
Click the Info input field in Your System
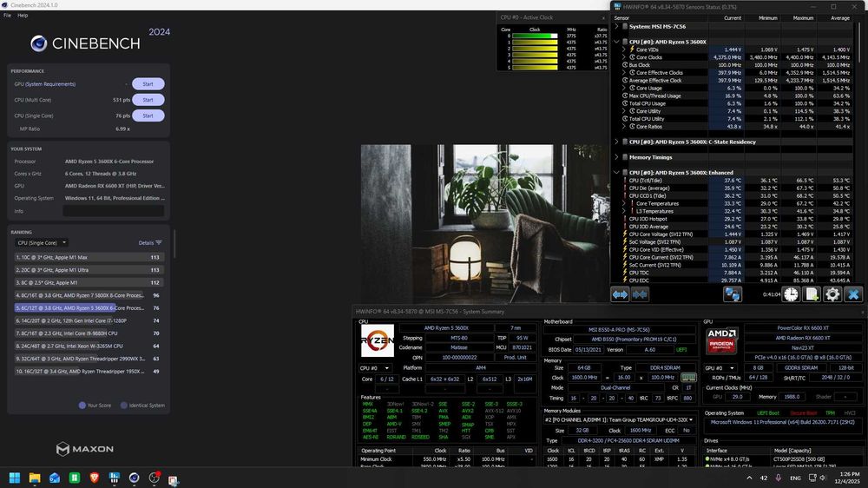(x=114, y=211)
